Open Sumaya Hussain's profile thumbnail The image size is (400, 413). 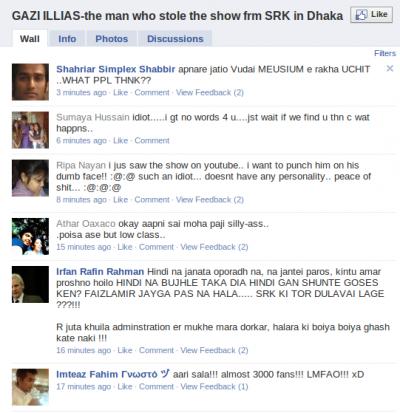tap(30, 130)
